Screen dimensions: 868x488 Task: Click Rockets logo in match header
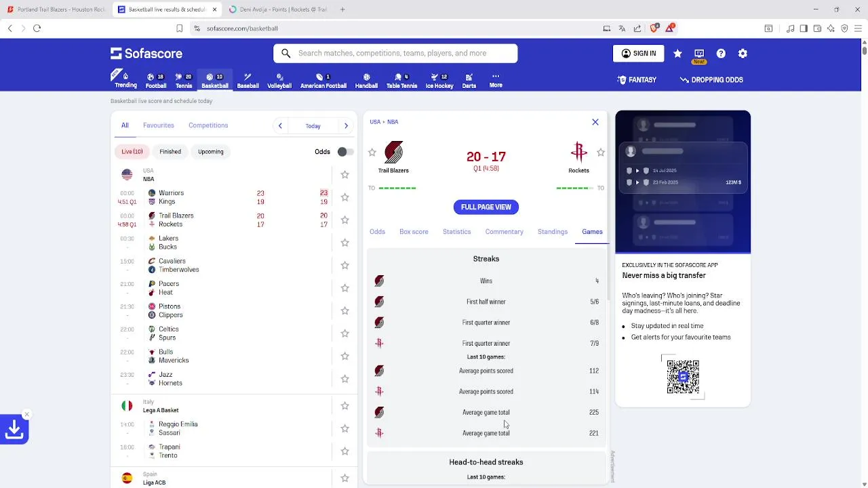pyautogui.click(x=578, y=152)
